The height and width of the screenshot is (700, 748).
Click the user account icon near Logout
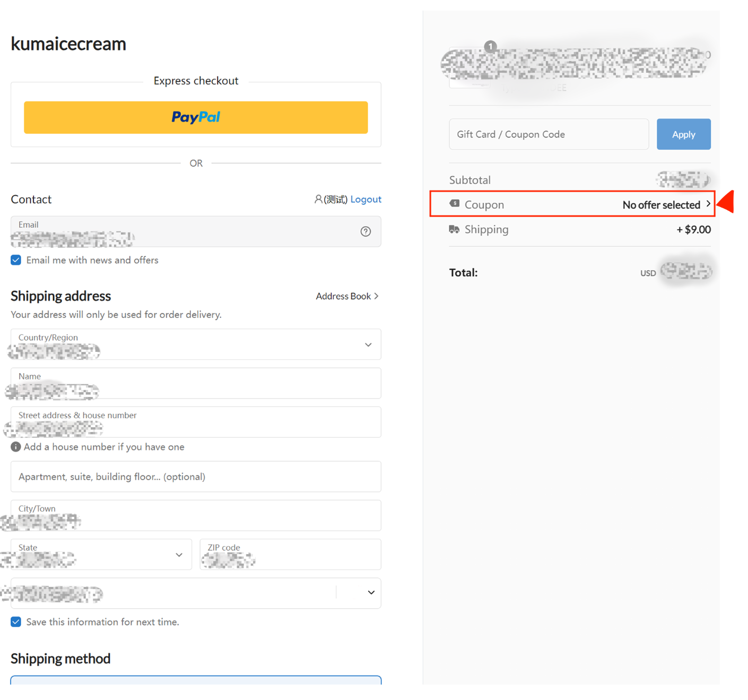coord(318,199)
